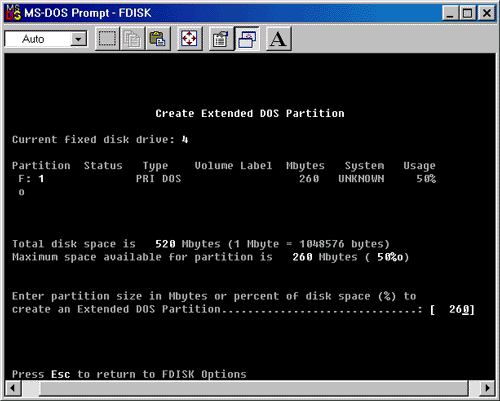Click the 'F: 1' partition entry

pyautogui.click(x=31, y=179)
